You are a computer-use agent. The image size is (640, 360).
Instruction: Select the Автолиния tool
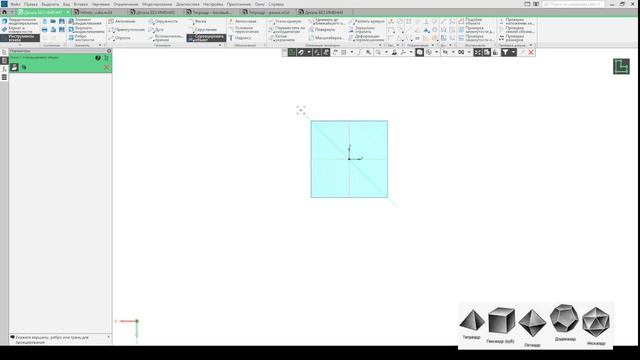coord(121,21)
